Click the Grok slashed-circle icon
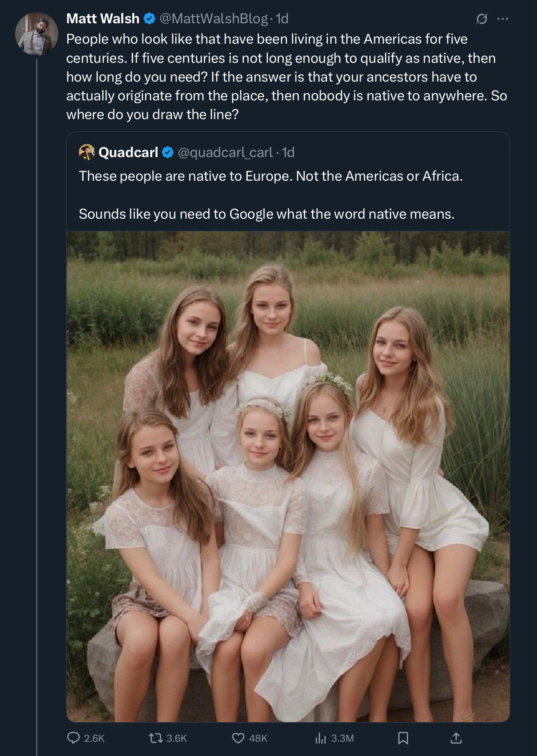 click(x=482, y=19)
